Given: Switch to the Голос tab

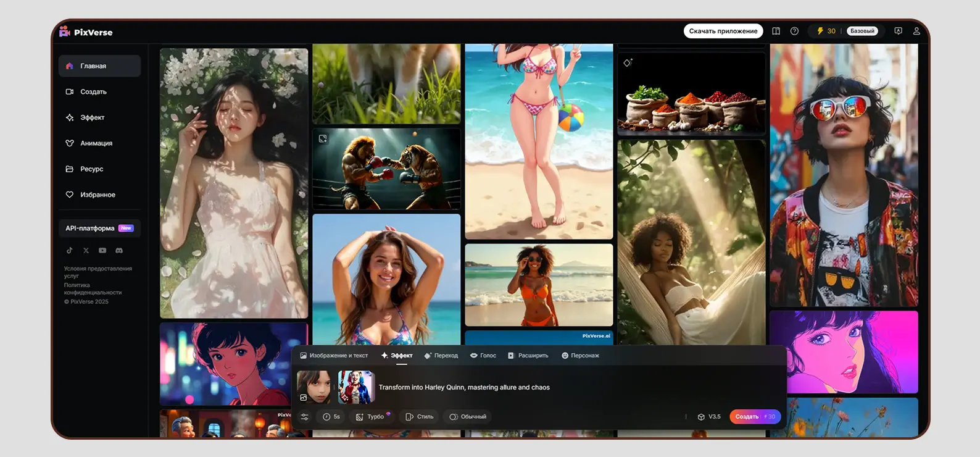Looking at the screenshot, I should click(483, 356).
